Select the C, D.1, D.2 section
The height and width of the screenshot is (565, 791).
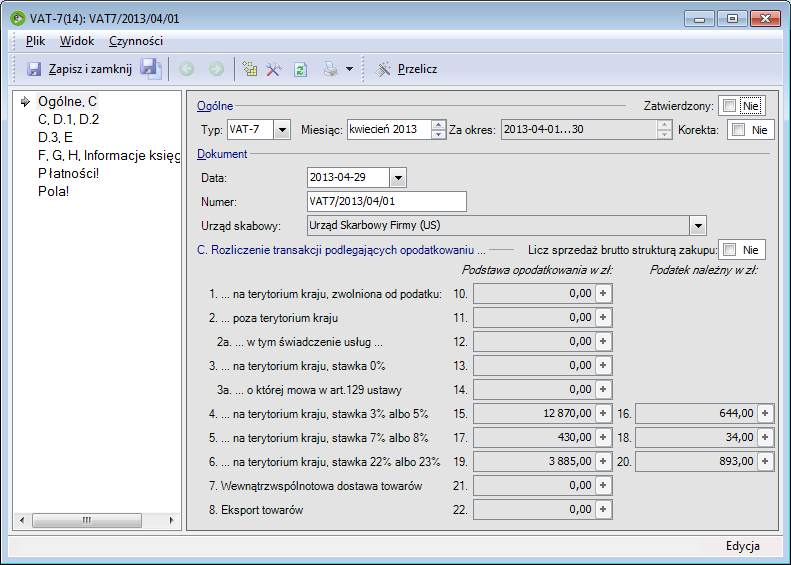pyautogui.click(x=69, y=120)
